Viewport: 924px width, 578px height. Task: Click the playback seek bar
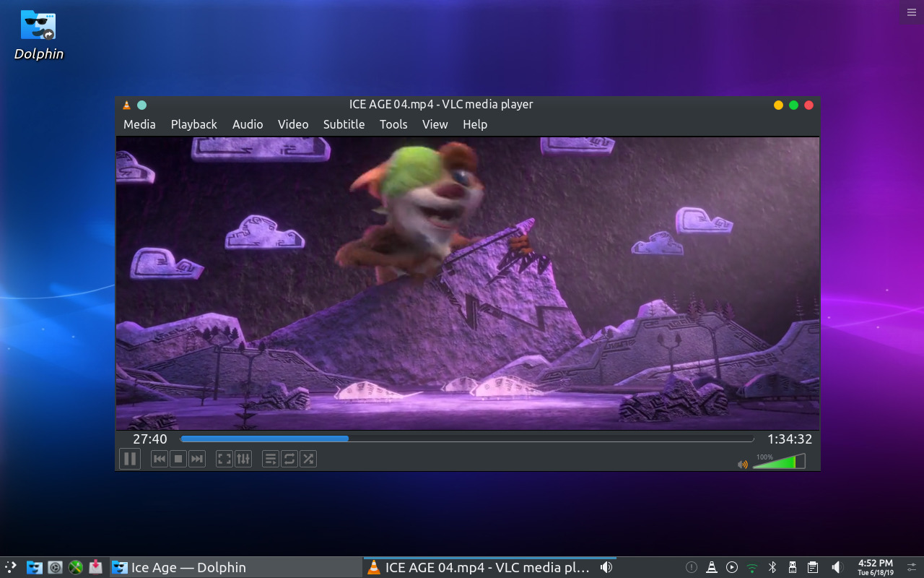(466, 439)
